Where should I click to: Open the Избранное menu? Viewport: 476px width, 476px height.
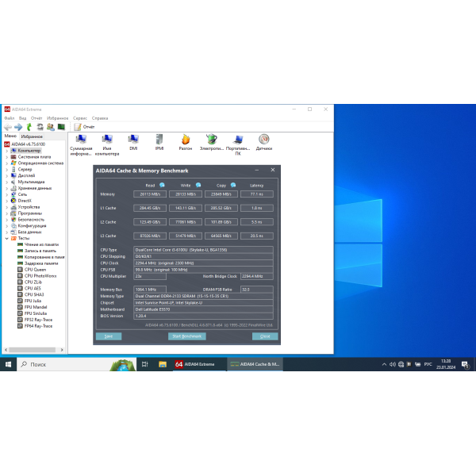[58, 118]
